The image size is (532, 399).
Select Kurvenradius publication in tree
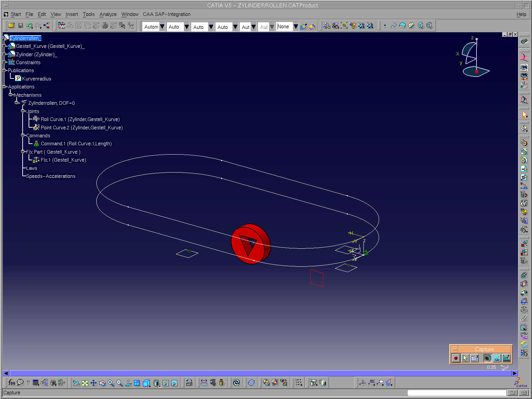[x=37, y=79]
